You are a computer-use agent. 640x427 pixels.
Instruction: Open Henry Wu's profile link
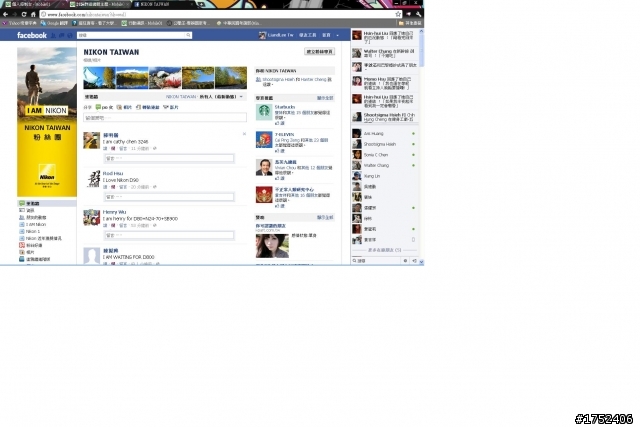(x=114, y=212)
